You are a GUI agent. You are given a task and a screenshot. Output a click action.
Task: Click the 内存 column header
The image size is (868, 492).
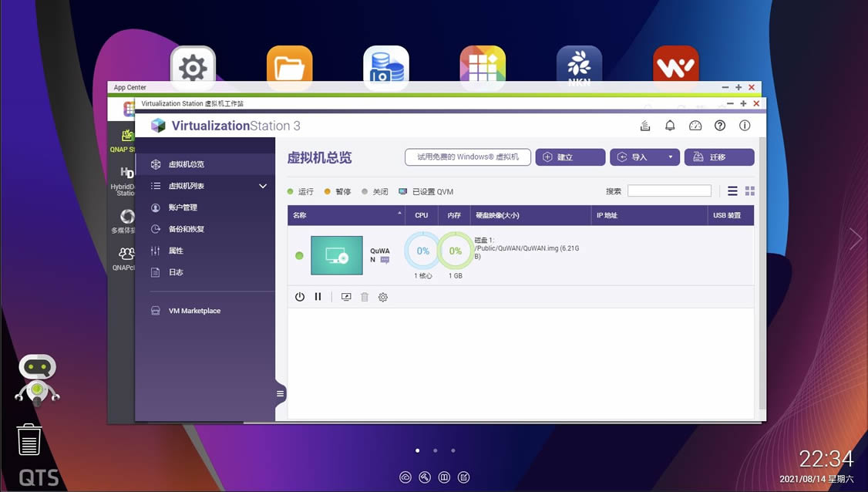[455, 215]
